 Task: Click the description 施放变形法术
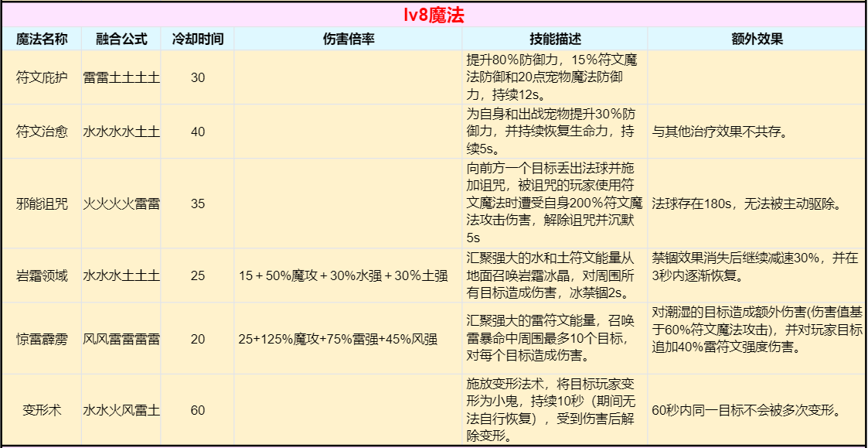point(551,411)
